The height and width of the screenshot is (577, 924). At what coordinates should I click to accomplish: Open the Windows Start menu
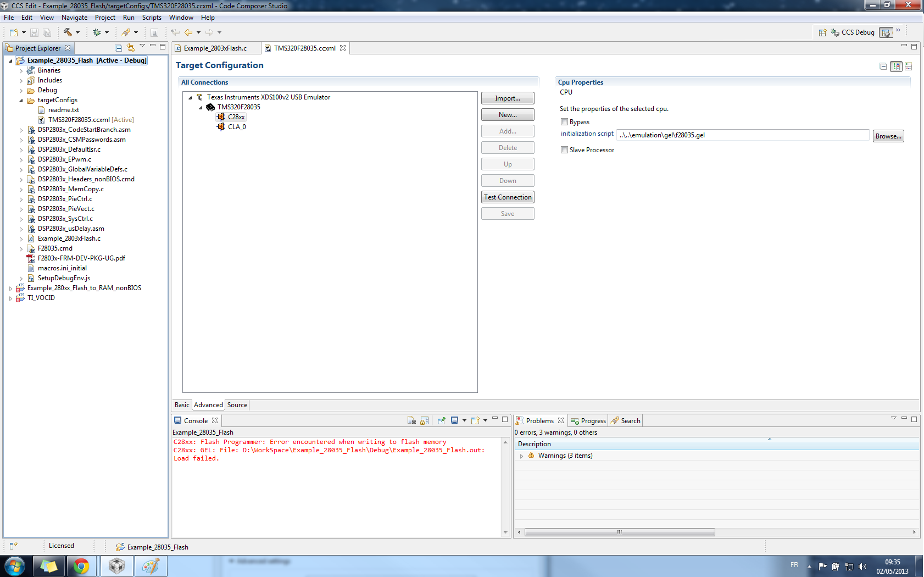(x=15, y=566)
